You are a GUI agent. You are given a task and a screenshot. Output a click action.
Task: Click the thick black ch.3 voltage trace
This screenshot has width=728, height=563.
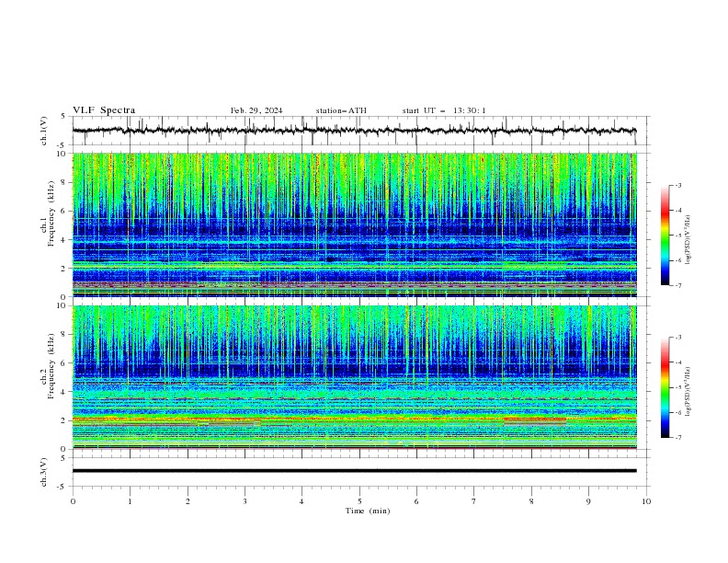pyautogui.click(x=354, y=471)
